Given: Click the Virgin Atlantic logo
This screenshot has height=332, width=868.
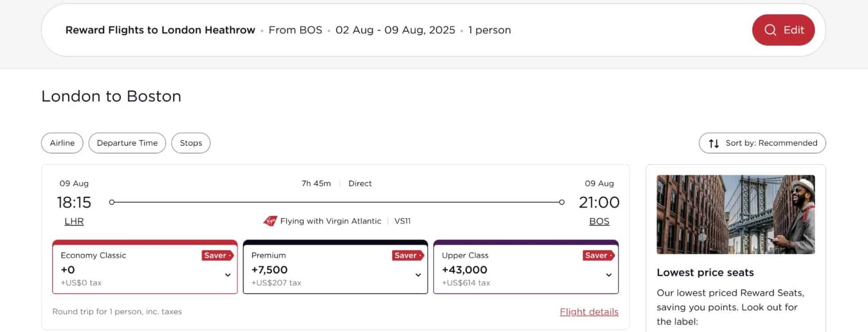Looking at the screenshot, I should click(x=270, y=221).
